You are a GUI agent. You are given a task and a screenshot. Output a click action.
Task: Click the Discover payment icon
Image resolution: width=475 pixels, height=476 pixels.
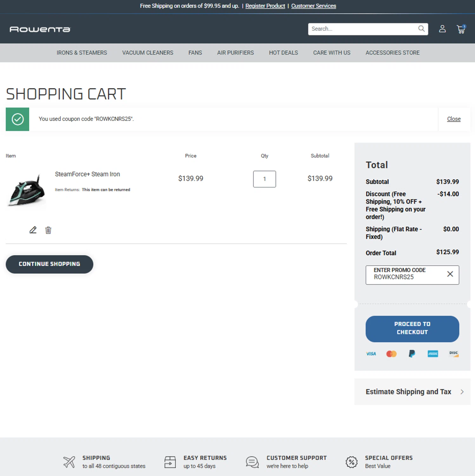[454, 354]
